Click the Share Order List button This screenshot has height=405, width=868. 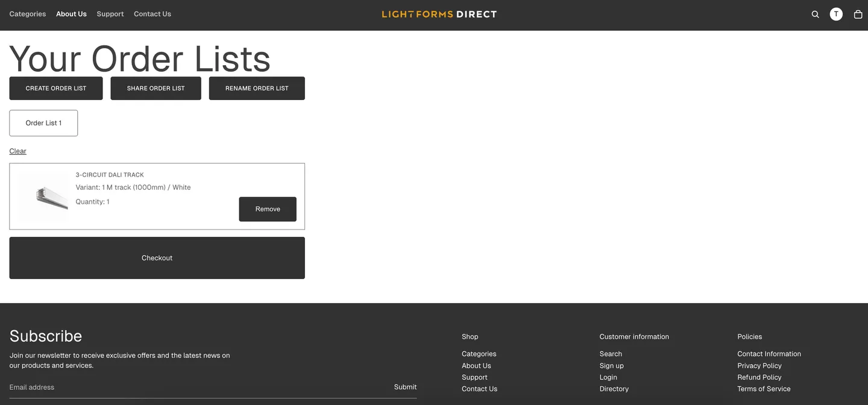tap(156, 88)
